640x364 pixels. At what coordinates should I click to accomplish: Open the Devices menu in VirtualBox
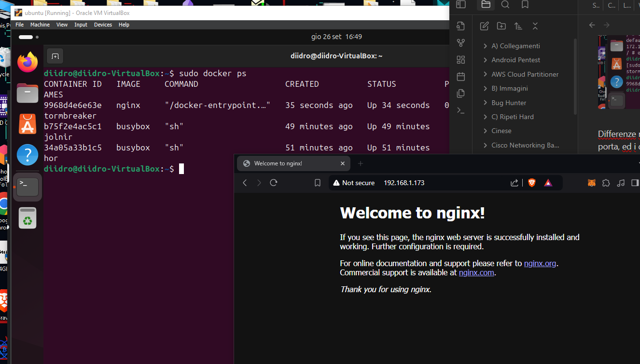click(x=103, y=25)
